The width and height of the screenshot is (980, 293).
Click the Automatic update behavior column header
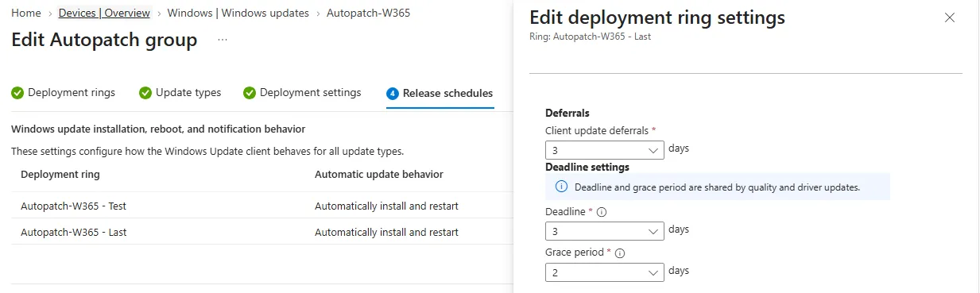379,175
